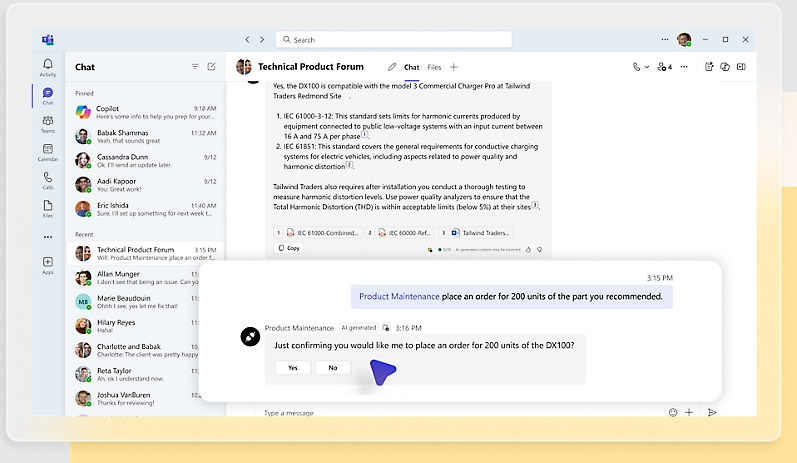Image resolution: width=797 pixels, height=463 pixels.
Task: Open the IEC 61000-Combined reference
Action: [x=318, y=233]
